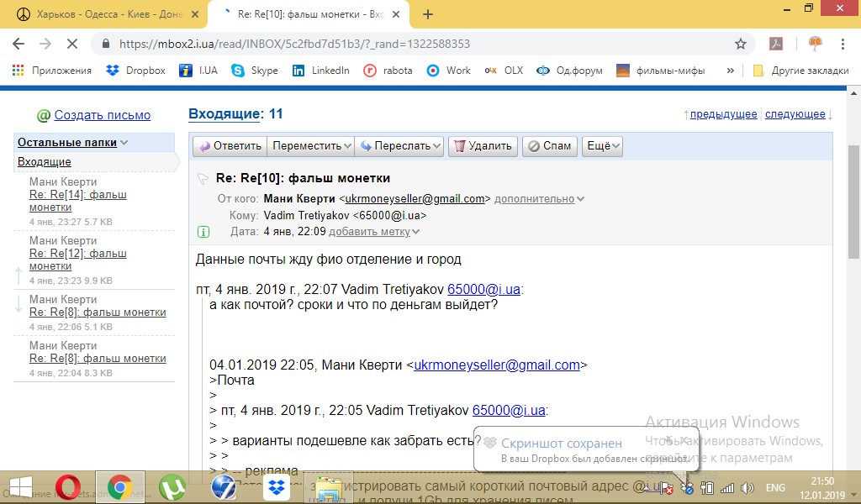Click the Ответить button
861x504 pixels.
[x=230, y=146]
